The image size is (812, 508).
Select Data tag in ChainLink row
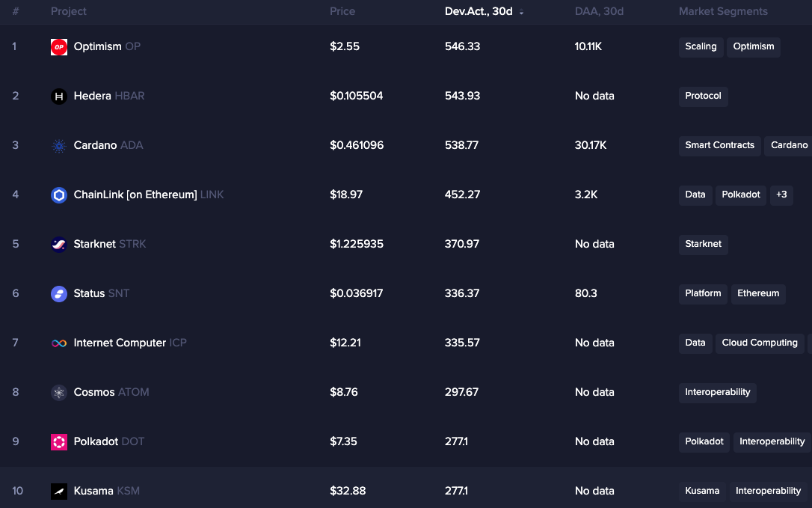coord(695,195)
